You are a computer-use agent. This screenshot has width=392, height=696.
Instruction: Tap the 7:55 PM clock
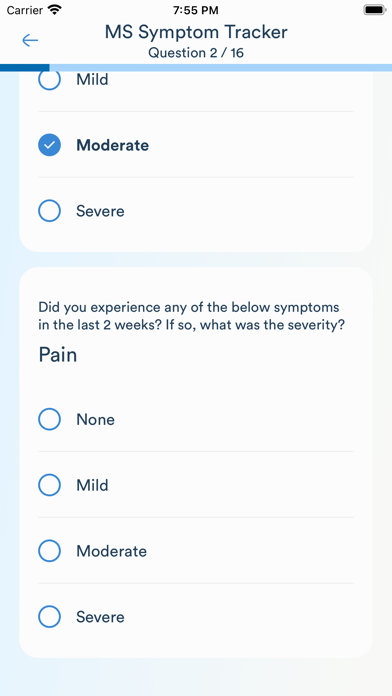tap(196, 10)
